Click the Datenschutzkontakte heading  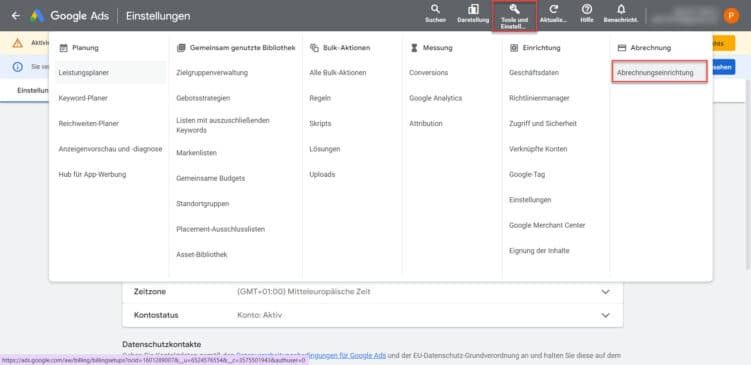[x=161, y=344]
